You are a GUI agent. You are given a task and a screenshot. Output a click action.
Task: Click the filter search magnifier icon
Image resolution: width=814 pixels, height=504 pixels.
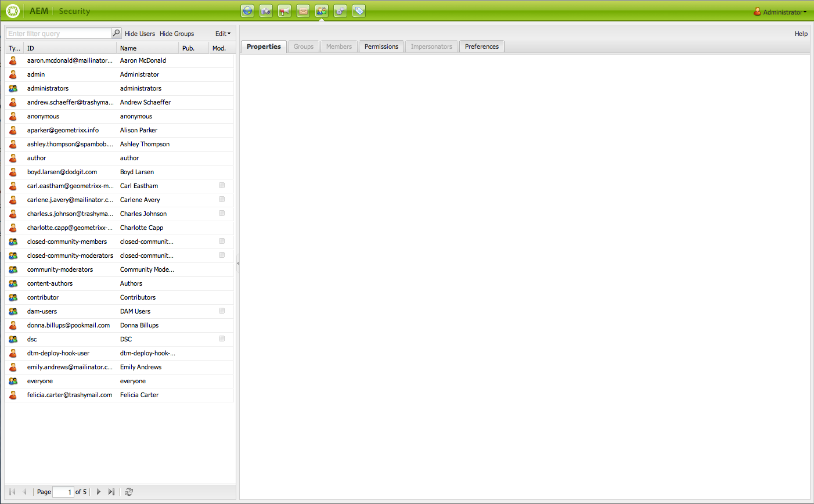click(116, 33)
